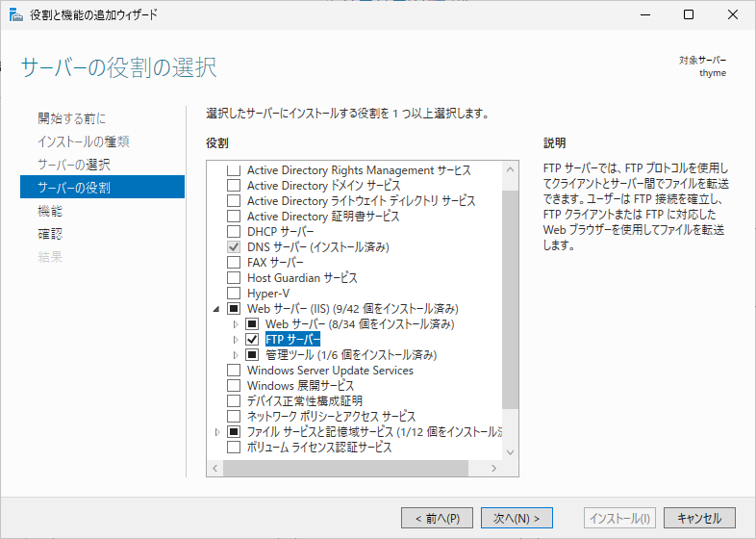Screen dimensions: 756x539
Task: Expand the 管理ツール node
Action: 236,355
